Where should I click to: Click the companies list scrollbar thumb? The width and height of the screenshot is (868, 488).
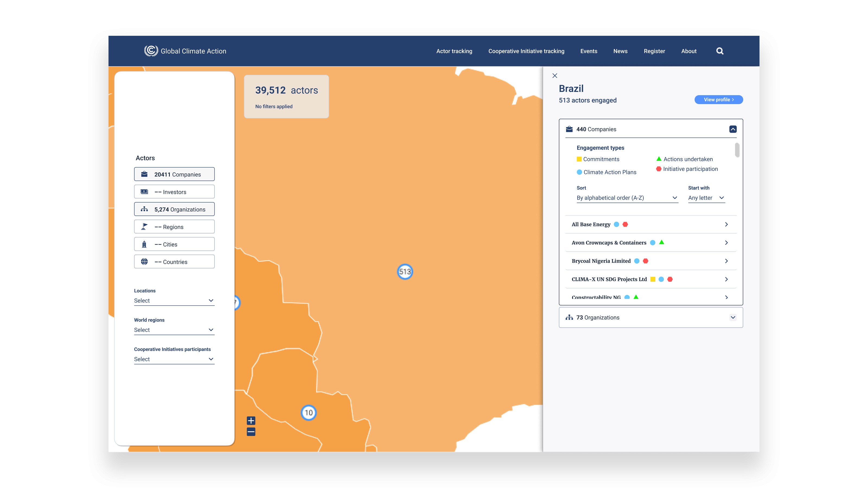[737, 150]
